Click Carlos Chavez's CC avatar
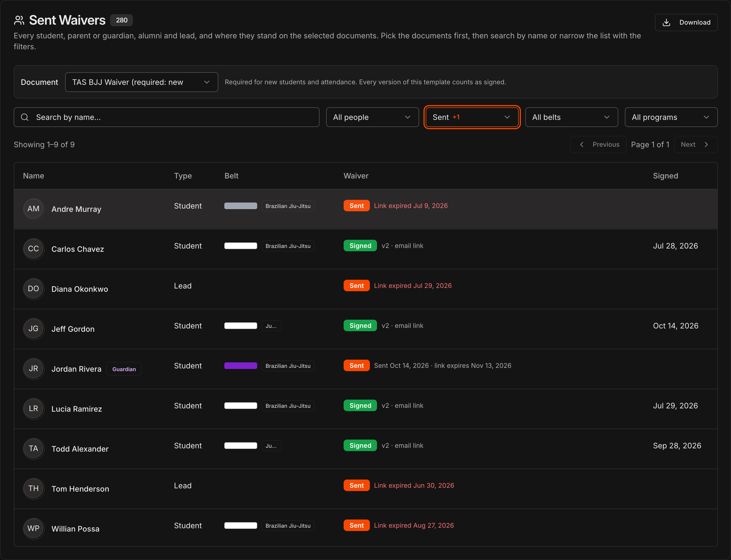 (x=33, y=249)
